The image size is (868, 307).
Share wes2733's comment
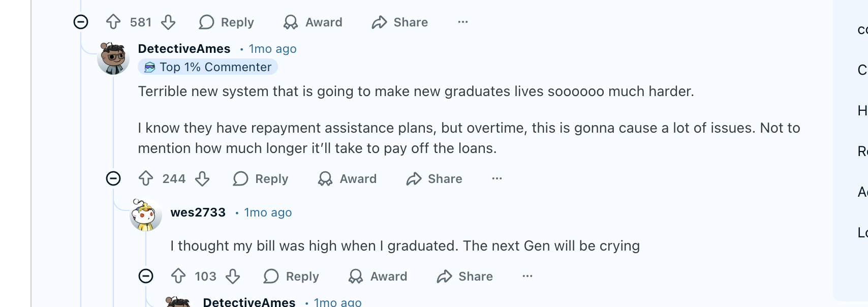(x=465, y=276)
